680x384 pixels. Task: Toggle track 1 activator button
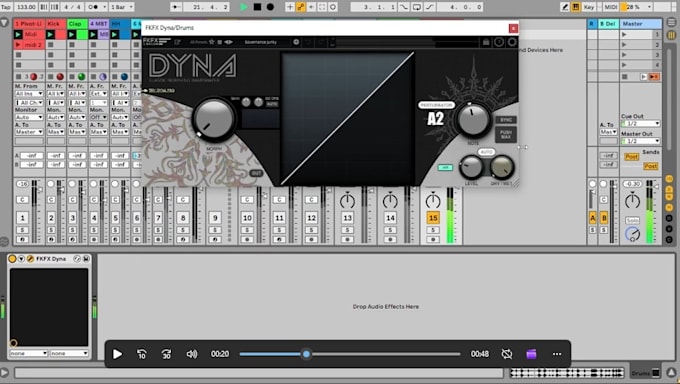22,218
